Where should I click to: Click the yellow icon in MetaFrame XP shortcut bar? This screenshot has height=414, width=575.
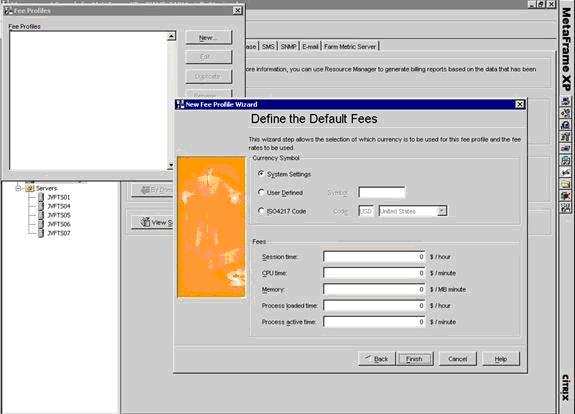pyautogui.click(x=566, y=184)
